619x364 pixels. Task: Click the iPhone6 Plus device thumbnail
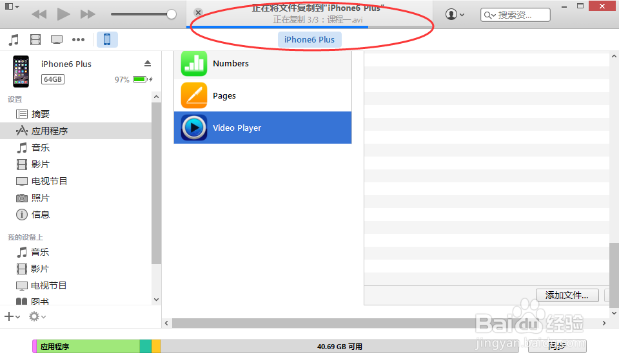pyautogui.click(x=21, y=72)
